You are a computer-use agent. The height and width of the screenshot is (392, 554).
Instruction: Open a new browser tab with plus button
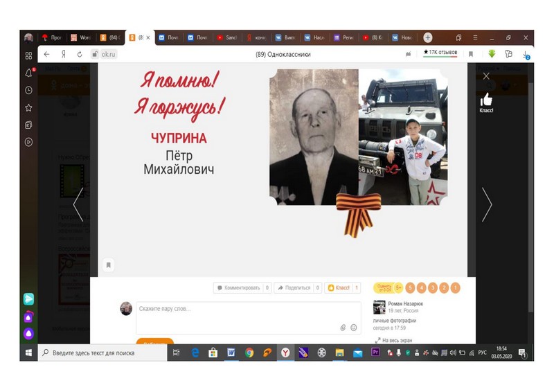pyautogui.click(x=428, y=37)
